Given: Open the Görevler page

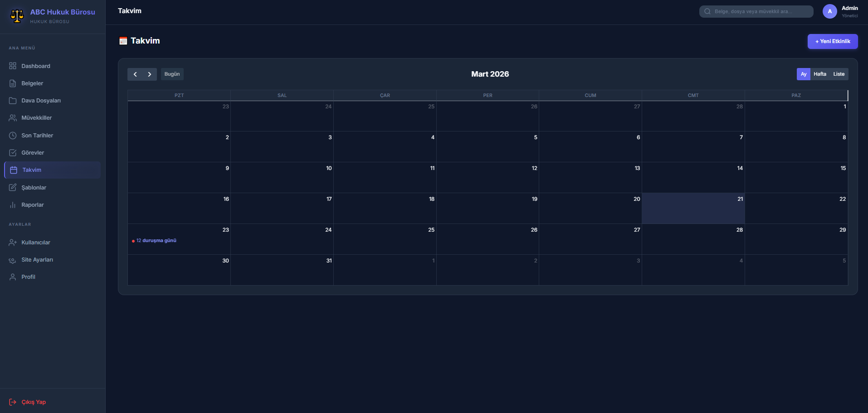Looking at the screenshot, I should (x=53, y=153).
